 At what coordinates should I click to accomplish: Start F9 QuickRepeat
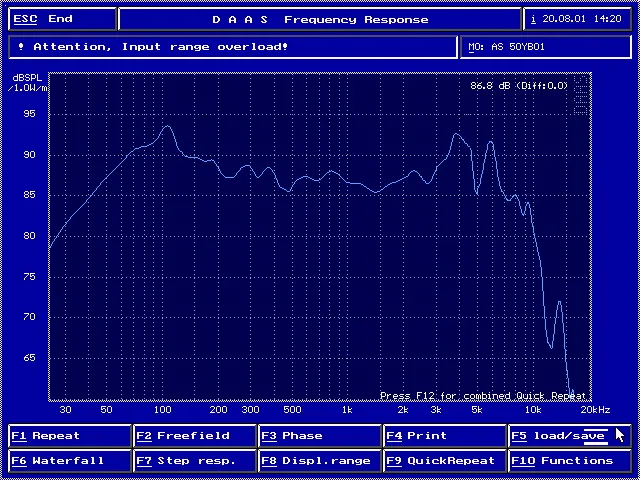(445, 461)
